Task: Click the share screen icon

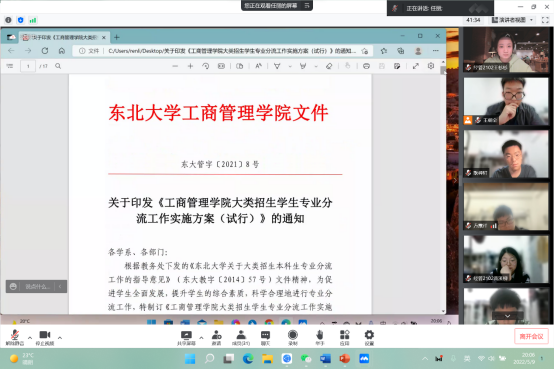Action: coord(186,337)
